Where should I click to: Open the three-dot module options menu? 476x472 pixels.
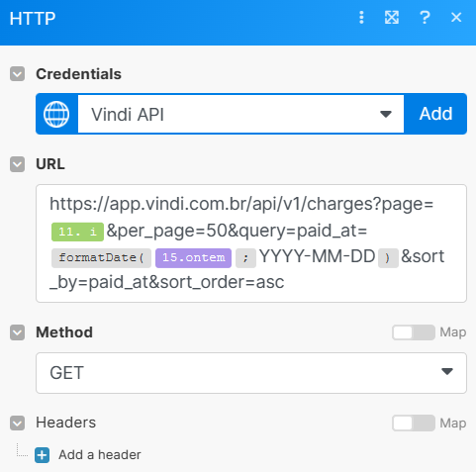pos(361,18)
